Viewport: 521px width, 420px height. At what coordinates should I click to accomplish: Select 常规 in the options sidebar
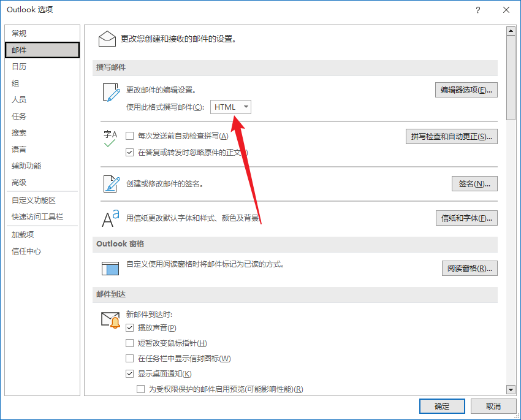click(42, 34)
